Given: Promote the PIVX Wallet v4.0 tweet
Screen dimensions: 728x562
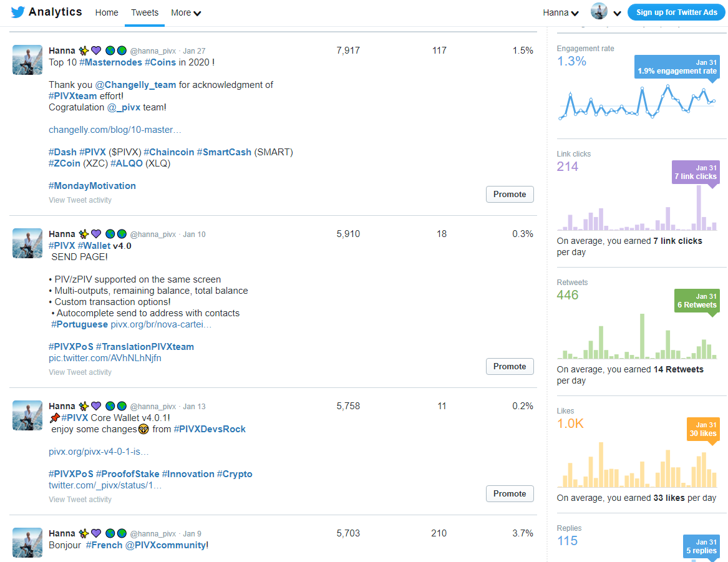Looking at the screenshot, I should pyautogui.click(x=510, y=367).
